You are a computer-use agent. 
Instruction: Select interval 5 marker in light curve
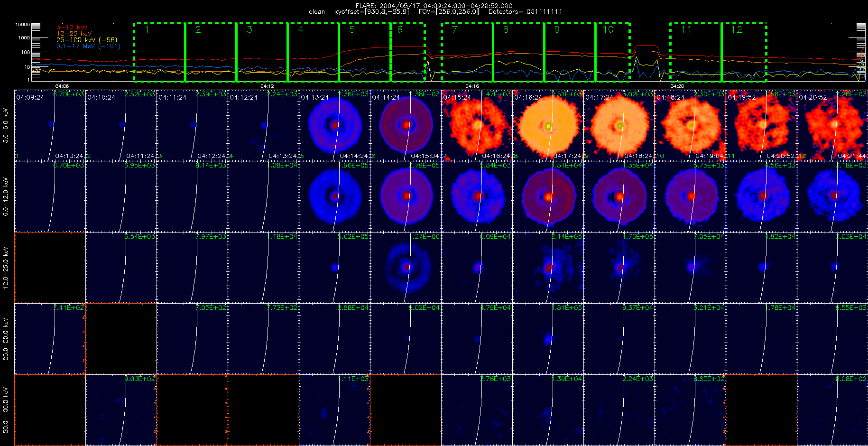[352, 30]
